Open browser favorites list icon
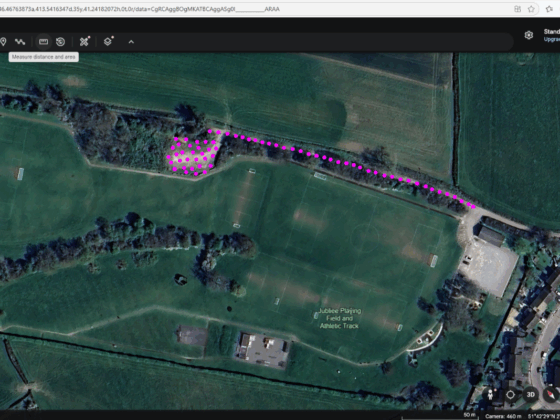 550,9
